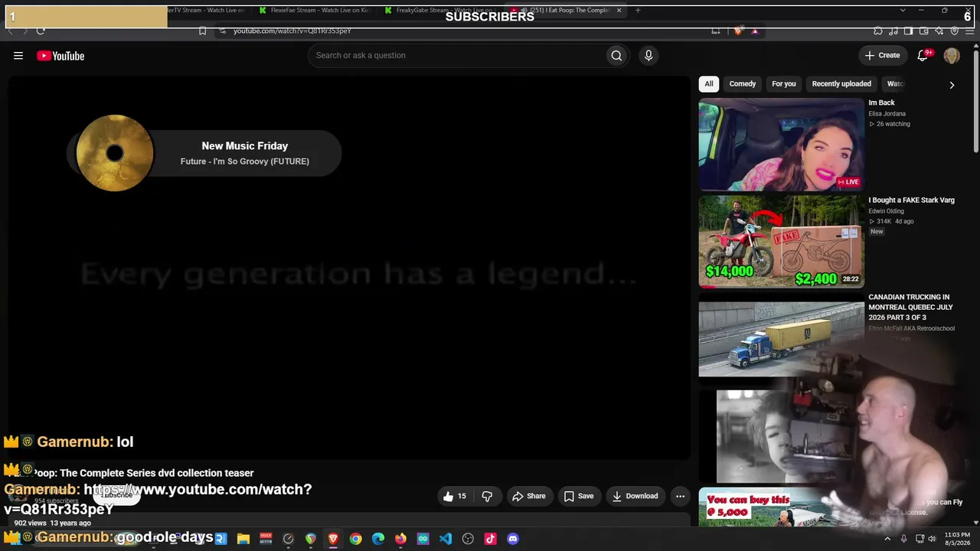Open 'CANADIAN TRUCKING IN MONTREAL' video title
The height and width of the screenshot is (551, 980).
pyautogui.click(x=910, y=307)
